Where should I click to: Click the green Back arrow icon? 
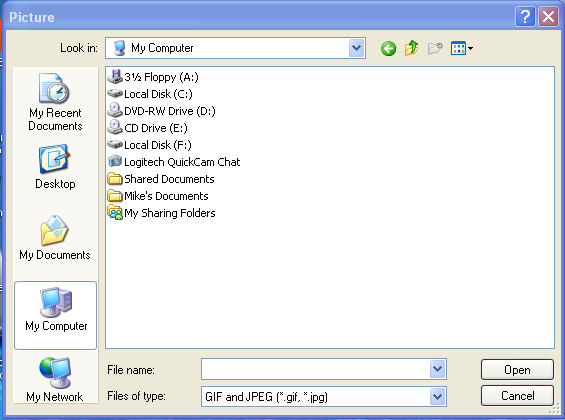(388, 48)
